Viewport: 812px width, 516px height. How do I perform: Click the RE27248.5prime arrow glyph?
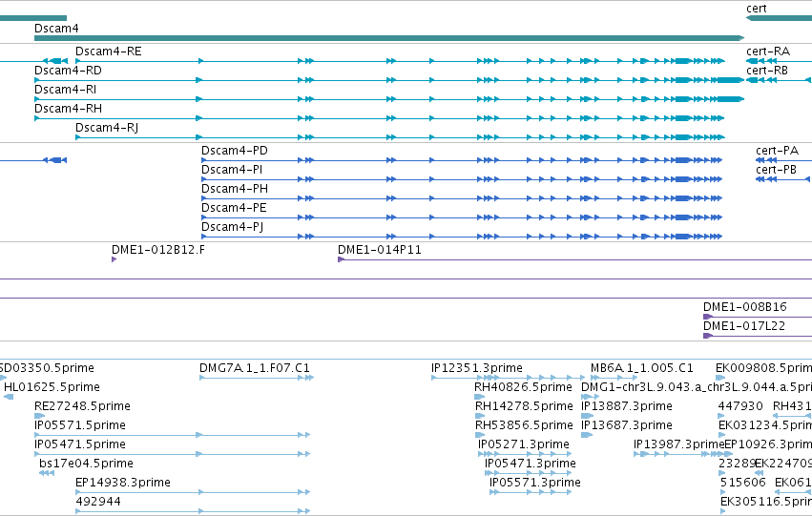point(39,416)
